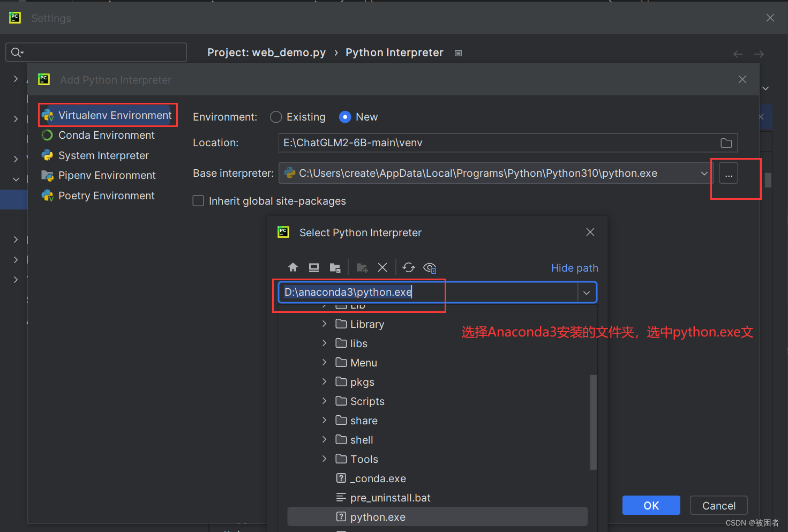The width and height of the screenshot is (788, 532).
Task: Refresh the file tree
Action: tap(409, 267)
